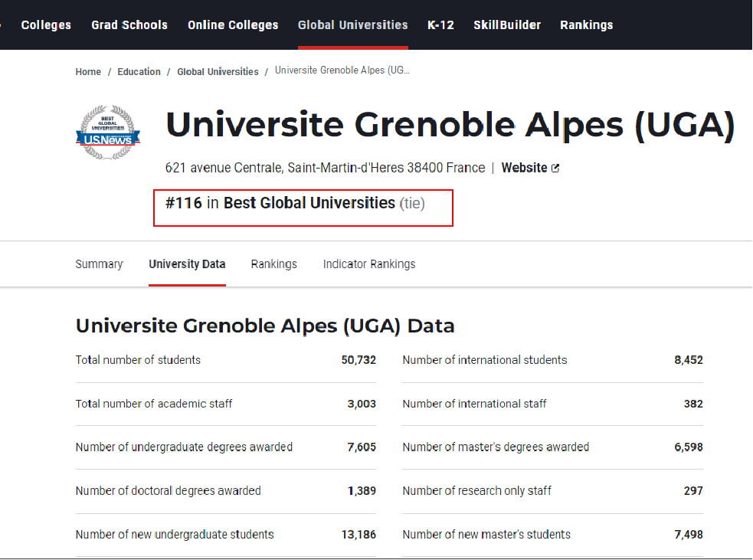Click the value 8,452
Image resolution: width=753 pixels, height=560 pixels.
pyautogui.click(x=689, y=360)
